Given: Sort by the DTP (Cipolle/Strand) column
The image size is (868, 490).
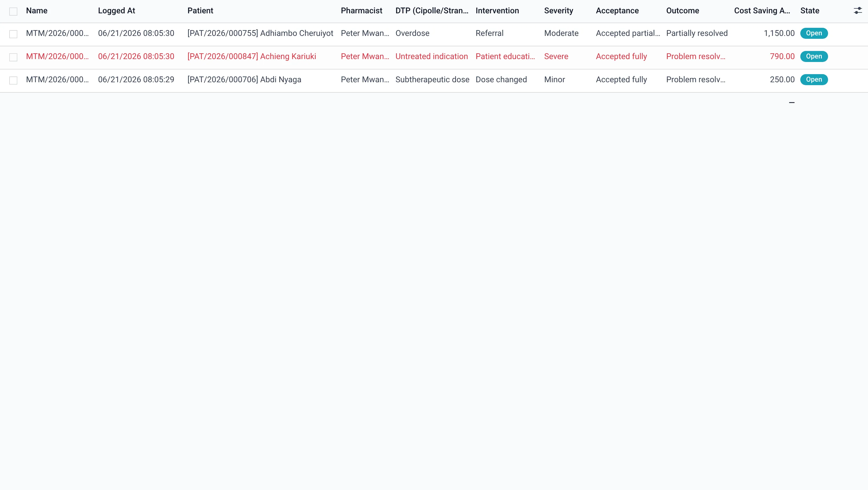Looking at the screenshot, I should [x=432, y=11].
